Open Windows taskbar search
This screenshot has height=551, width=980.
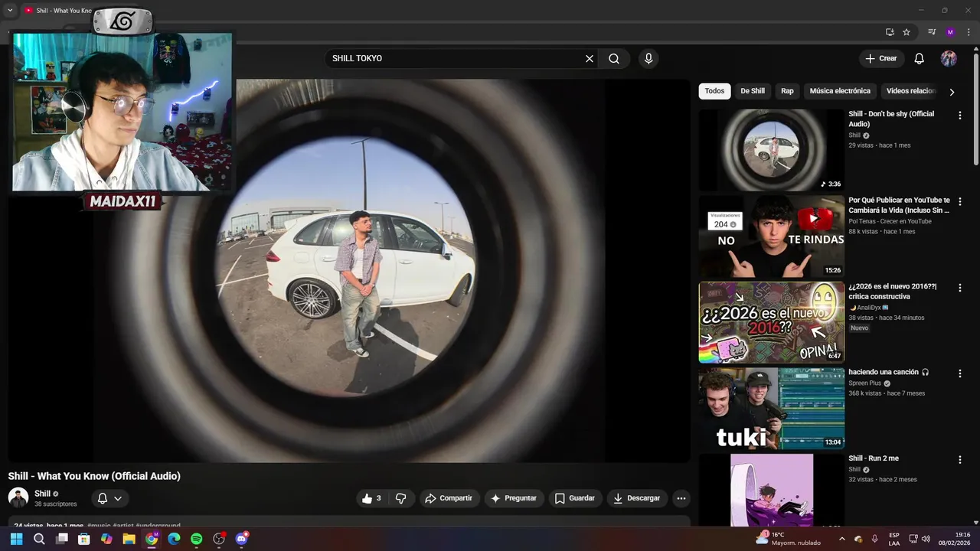(x=39, y=539)
